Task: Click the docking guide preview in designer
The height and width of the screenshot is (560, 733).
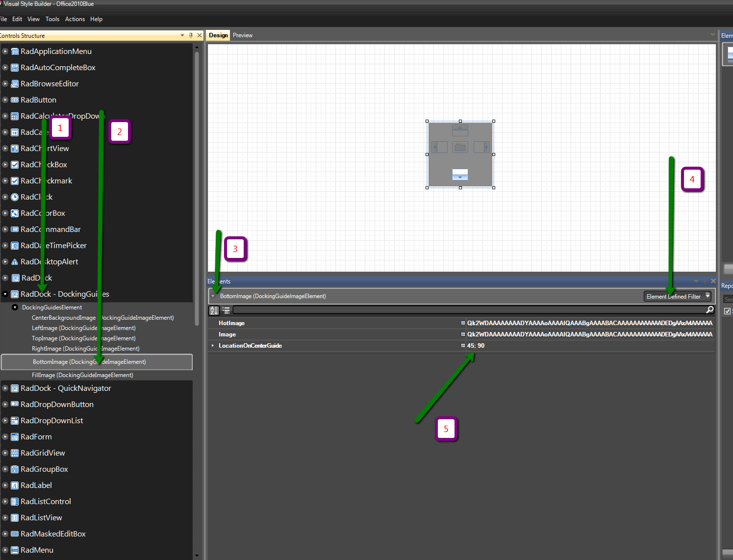Action: [460, 154]
